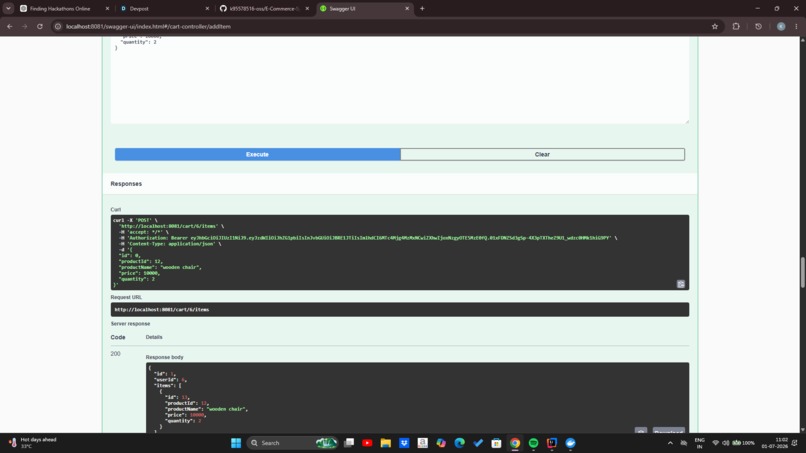Open the weather widget Hot days ahead
806x453 pixels.
pos(32,443)
